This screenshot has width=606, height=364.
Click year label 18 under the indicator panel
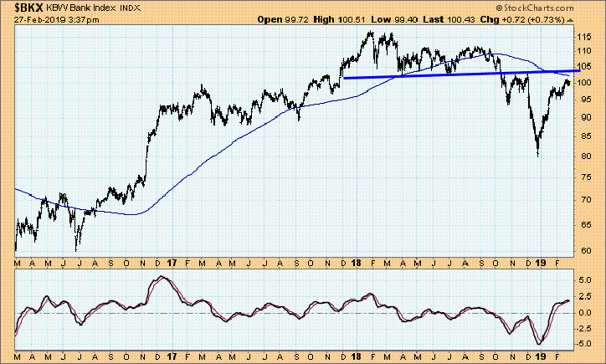(x=356, y=357)
